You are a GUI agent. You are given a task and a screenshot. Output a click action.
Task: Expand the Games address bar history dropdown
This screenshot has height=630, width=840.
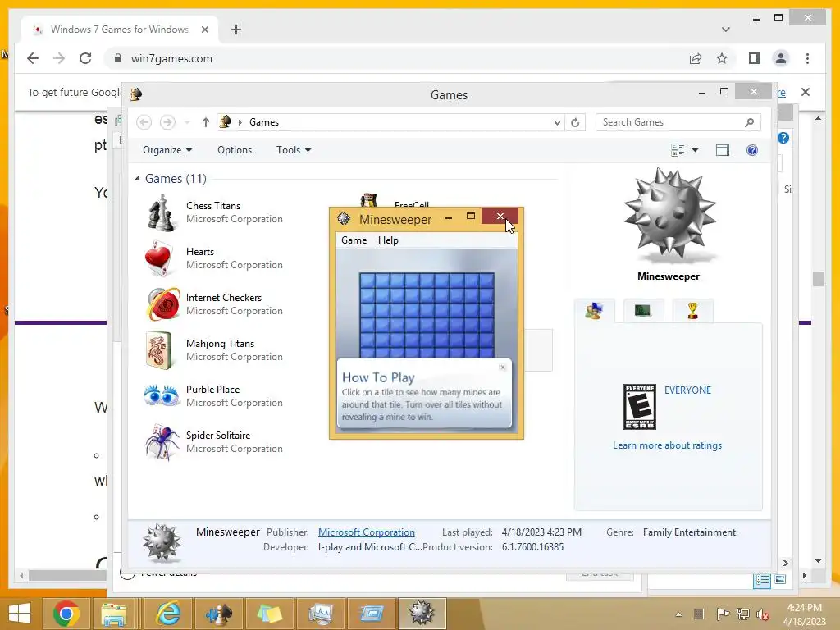(557, 123)
